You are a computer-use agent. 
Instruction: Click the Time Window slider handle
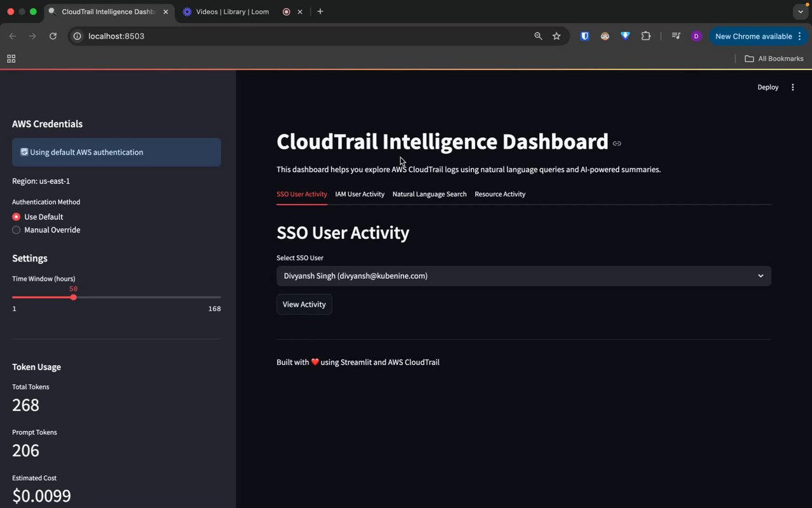[x=74, y=297]
